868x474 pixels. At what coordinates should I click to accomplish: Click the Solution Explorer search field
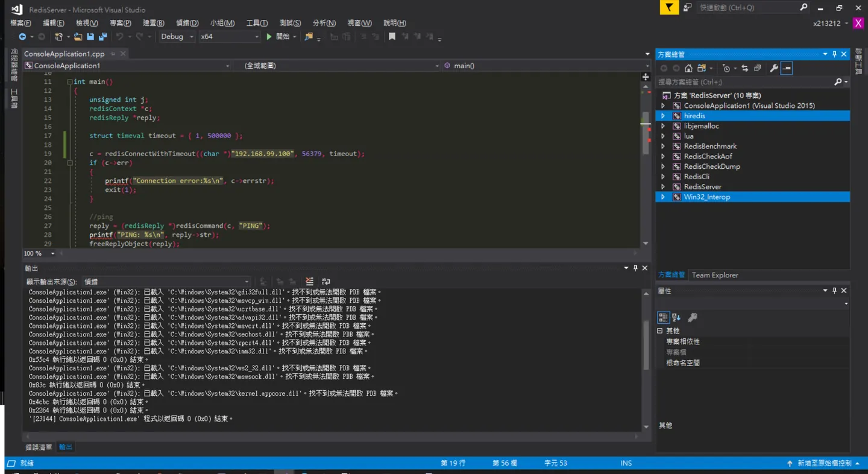[x=747, y=81]
